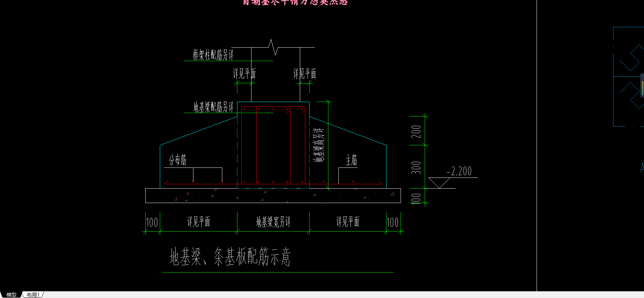The height and width of the screenshot is (298, 644).
Task: Select the 200 vertical dimension text
Action: pyautogui.click(x=416, y=132)
